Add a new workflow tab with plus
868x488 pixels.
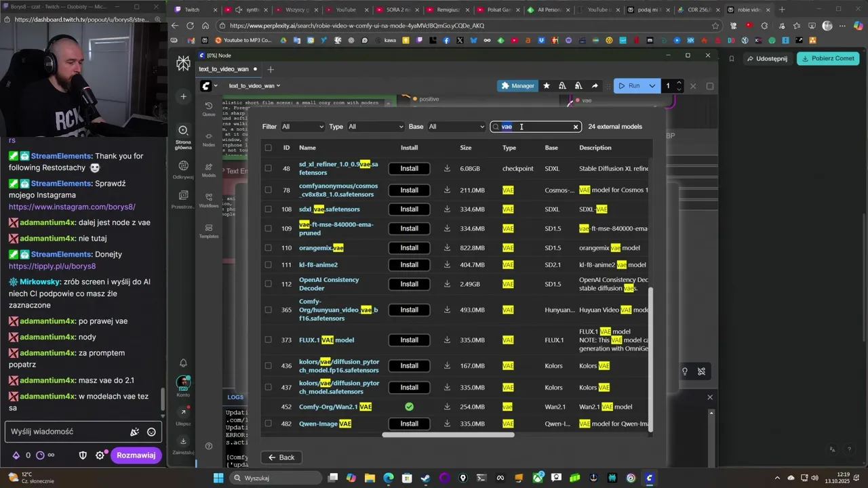[x=271, y=69]
